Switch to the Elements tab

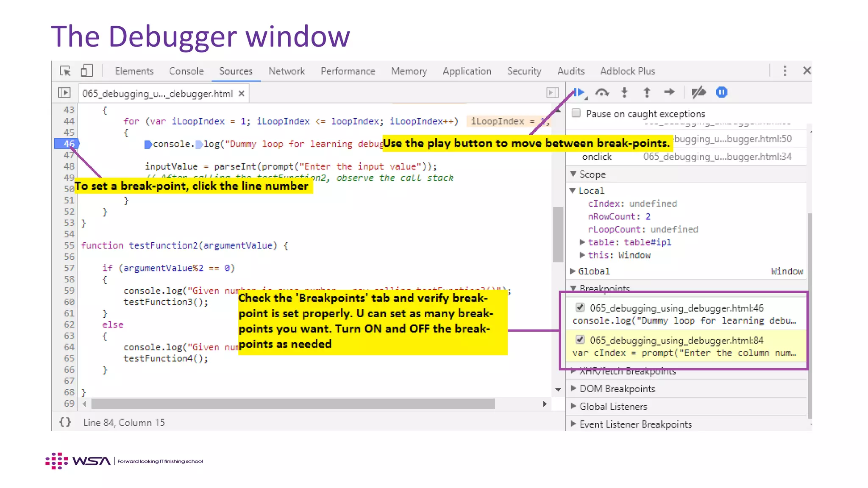(x=134, y=71)
